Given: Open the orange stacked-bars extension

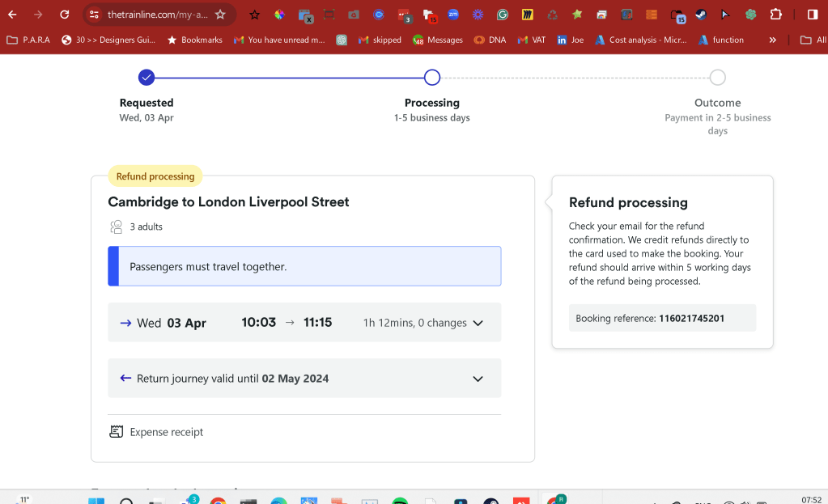Looking at the screenshot, I should (651, 15).
